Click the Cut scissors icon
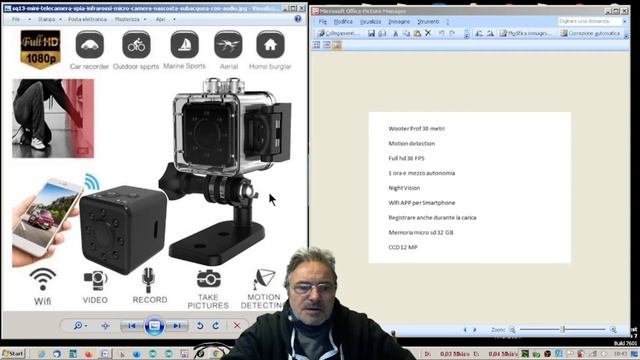This screenshot has width=640, height=360. 395,33
